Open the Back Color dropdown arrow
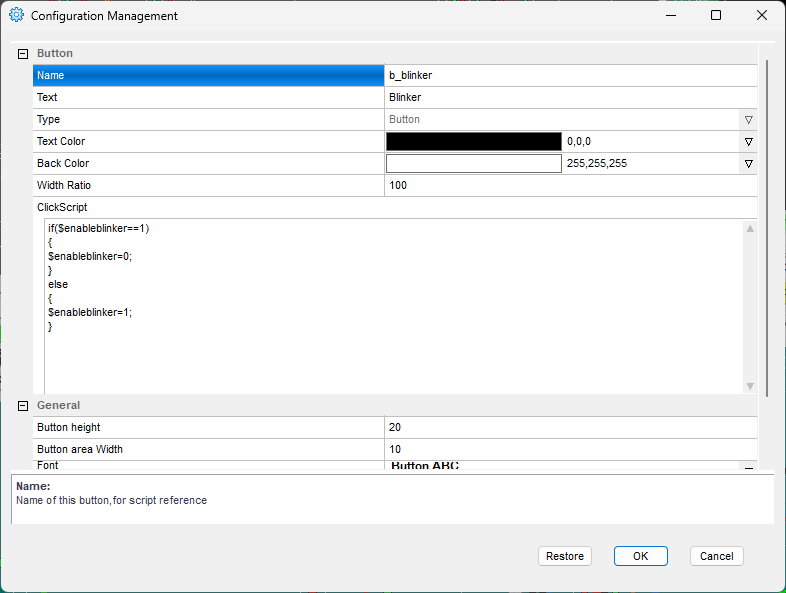Viewport: 786px width, 593px height. pyautogui.click(x=748, y=164)
